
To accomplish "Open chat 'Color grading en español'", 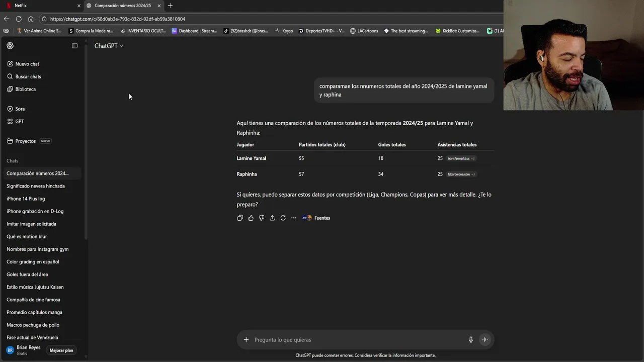I will click(33, 261).
